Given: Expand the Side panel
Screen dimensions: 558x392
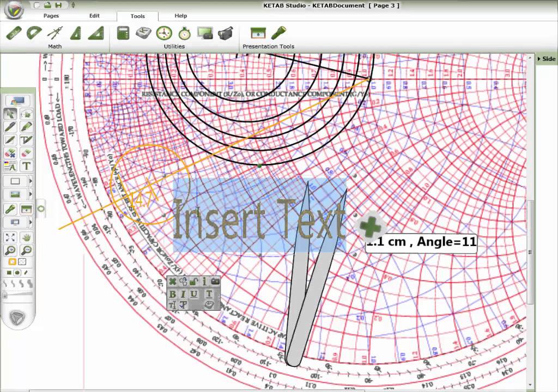Looking at the screenshot, I should (x=546, y=59).
